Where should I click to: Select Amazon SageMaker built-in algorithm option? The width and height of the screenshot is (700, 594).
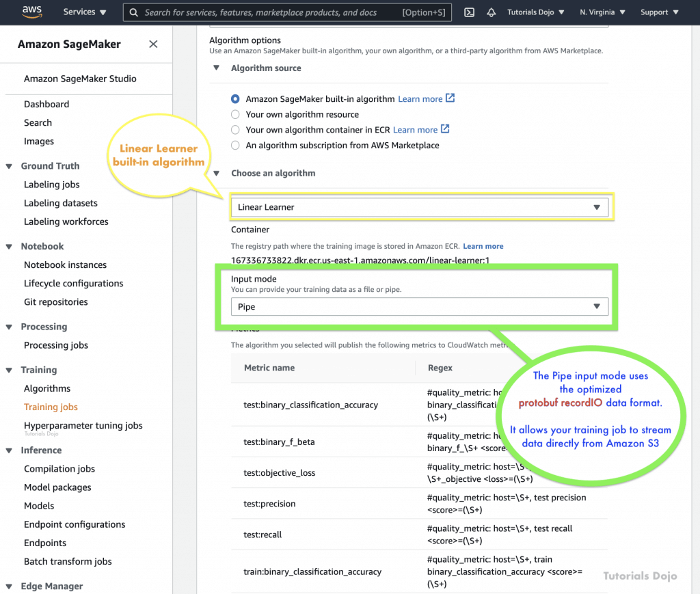[235, 98]
